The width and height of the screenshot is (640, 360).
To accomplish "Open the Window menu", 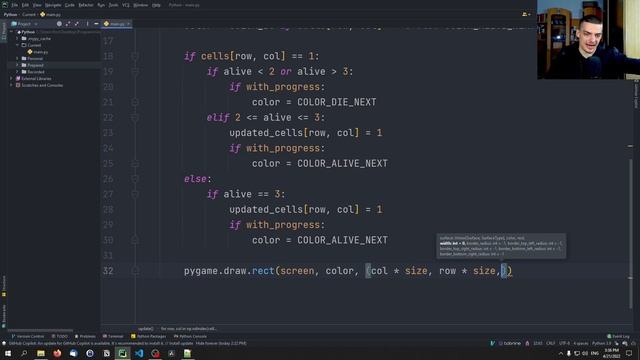I will 141,5.
